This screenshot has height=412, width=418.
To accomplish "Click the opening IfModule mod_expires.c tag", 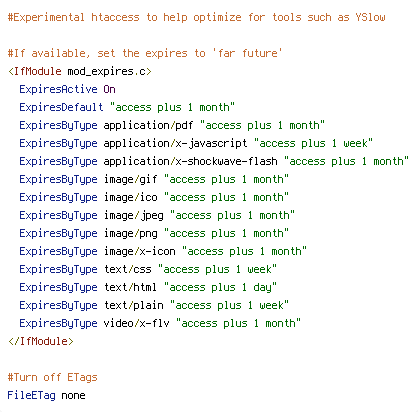I will 80,71.
